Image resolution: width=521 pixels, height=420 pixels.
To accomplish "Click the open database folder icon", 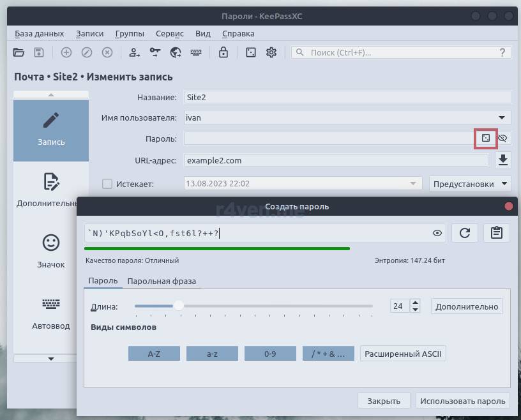I will pos(19,52).
